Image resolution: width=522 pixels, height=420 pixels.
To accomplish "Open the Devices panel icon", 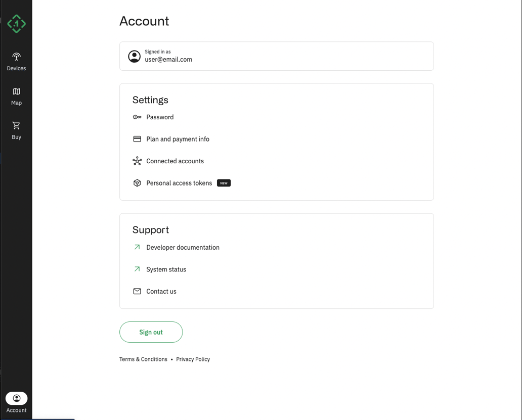I will (16, 57).
